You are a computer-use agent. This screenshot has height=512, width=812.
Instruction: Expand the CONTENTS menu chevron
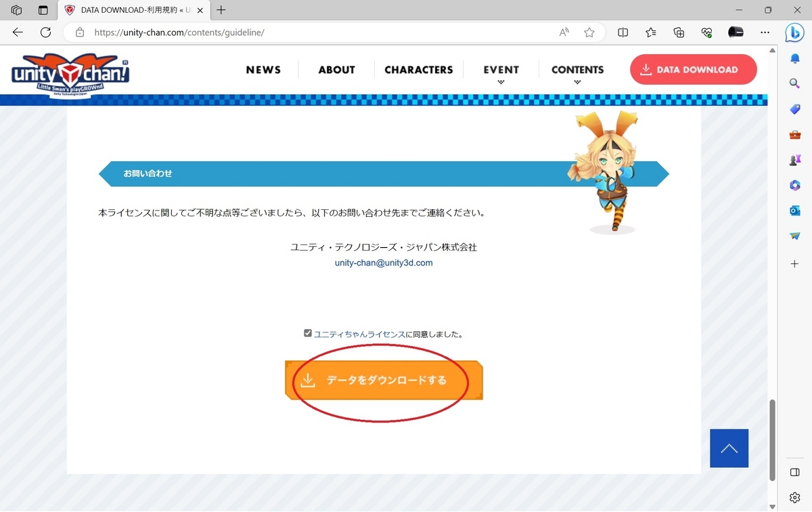click(x=577, y=82)
